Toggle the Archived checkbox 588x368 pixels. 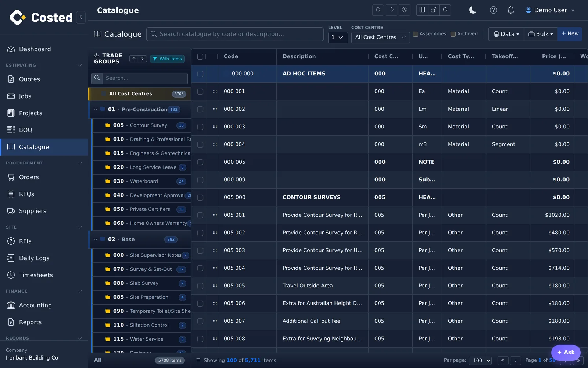(x=453, y=34)
